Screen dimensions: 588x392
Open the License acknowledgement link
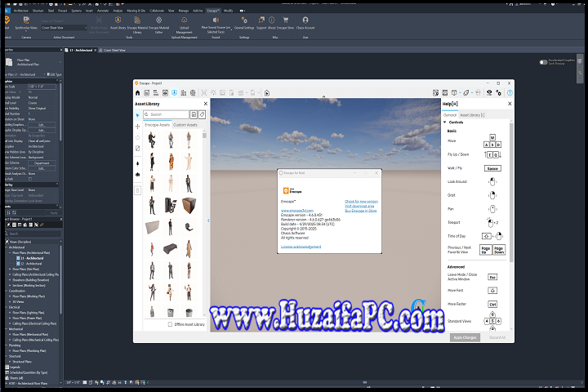301,247
